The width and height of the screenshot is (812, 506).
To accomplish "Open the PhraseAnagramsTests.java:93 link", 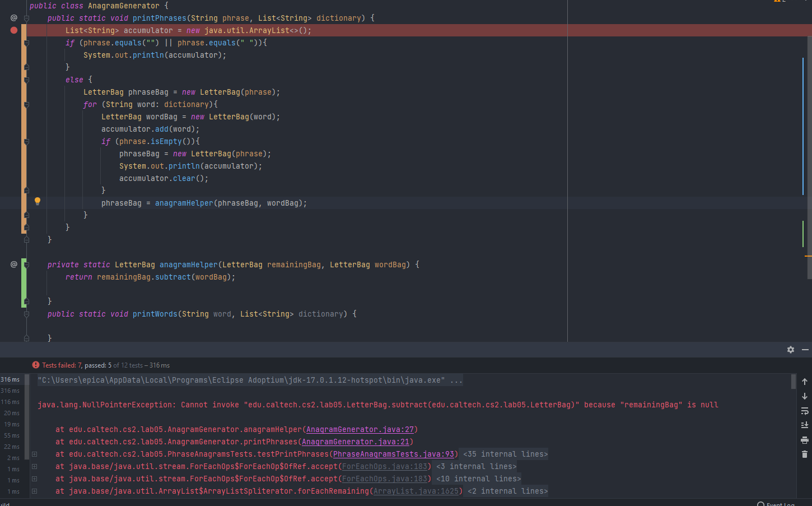I will click(x=394, y=454).
